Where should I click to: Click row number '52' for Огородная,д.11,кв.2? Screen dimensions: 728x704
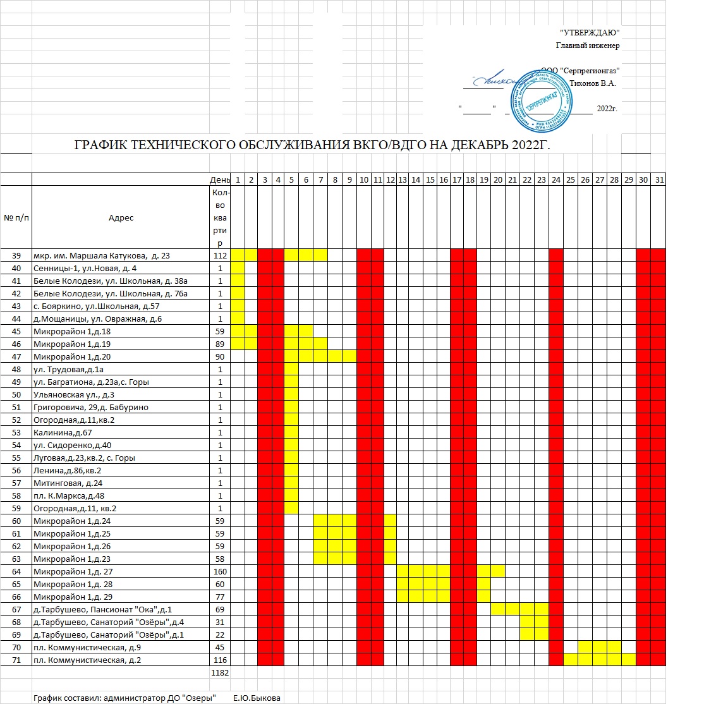click(16, 420)
